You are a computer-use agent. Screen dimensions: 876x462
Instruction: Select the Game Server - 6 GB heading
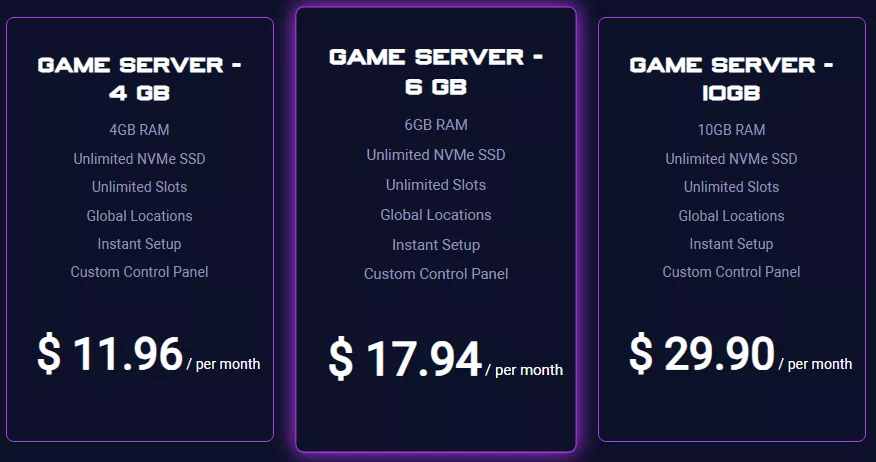click(x=436, y=71)
